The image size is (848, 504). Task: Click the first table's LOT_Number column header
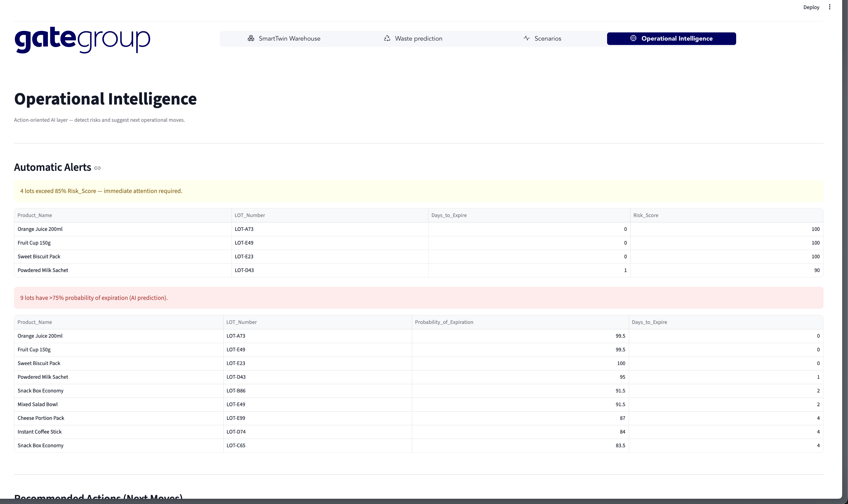tap(250, 215)
